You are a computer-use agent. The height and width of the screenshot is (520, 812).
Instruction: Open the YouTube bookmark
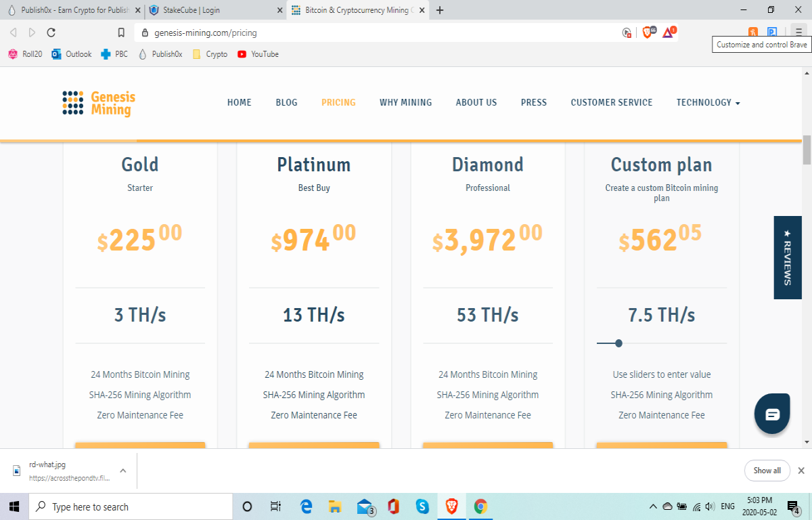click(x=258, y=54)
